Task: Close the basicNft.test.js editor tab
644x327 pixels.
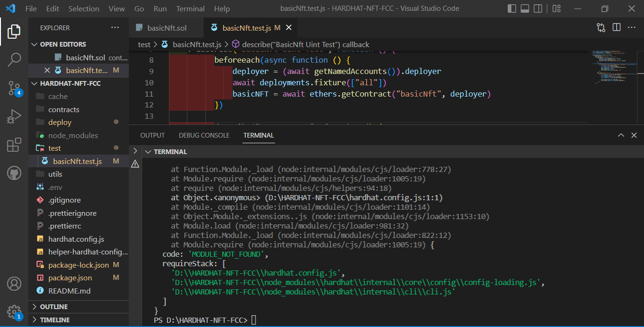Action: 289,28
